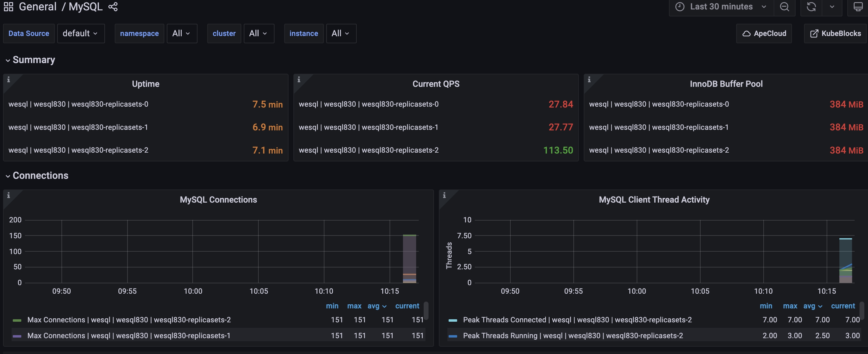Toggle Max Connections replicasets-2 series

pos(129,320)
